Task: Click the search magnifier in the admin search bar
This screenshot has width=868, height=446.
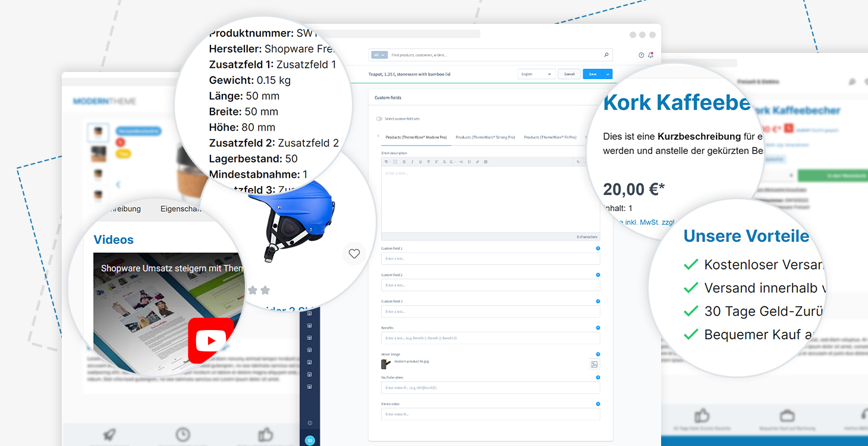Action: 606,55
